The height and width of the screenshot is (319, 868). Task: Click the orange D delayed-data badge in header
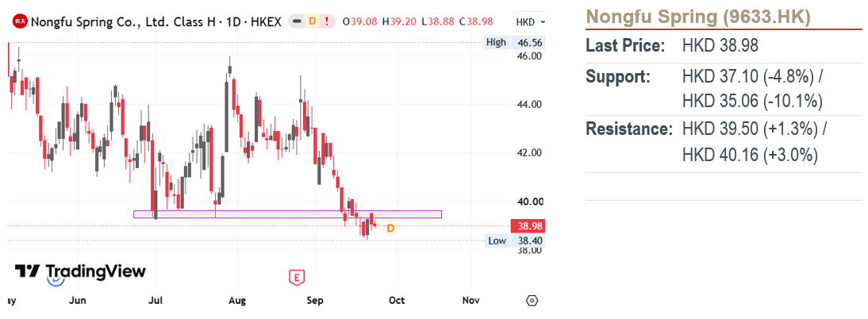(313, 22)
